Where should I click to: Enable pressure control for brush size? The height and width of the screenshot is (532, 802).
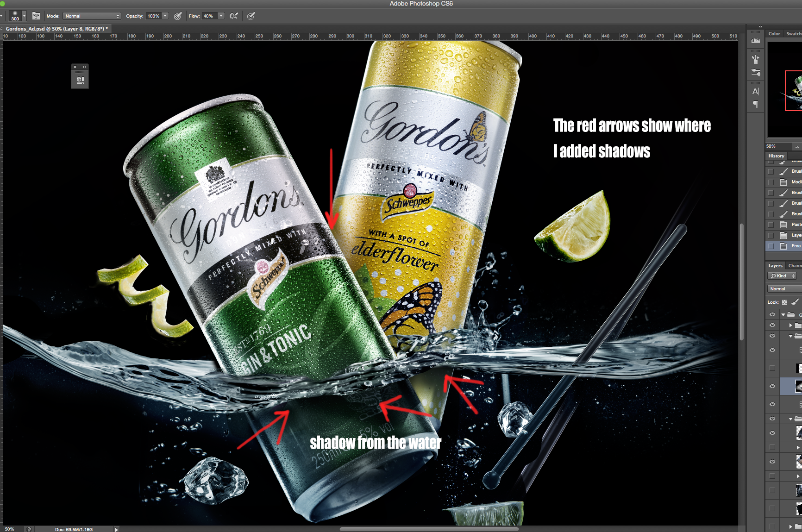[251, 16]
